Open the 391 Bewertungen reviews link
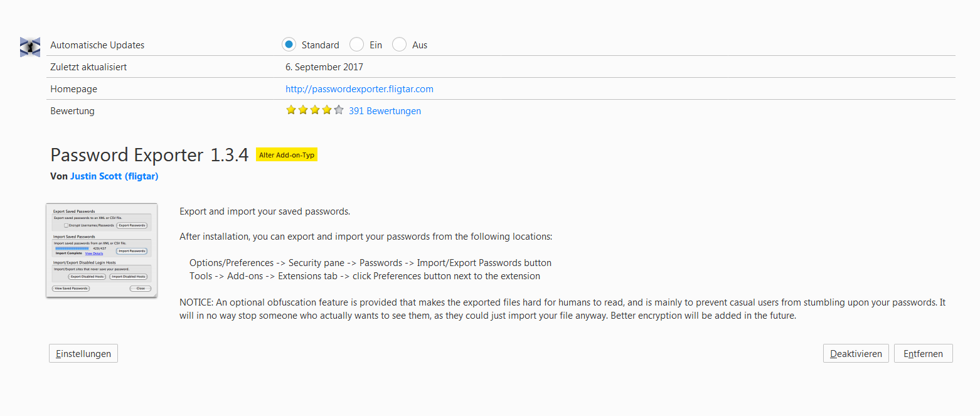This screenshot has width=980, height=416. (x=385, y=111)
